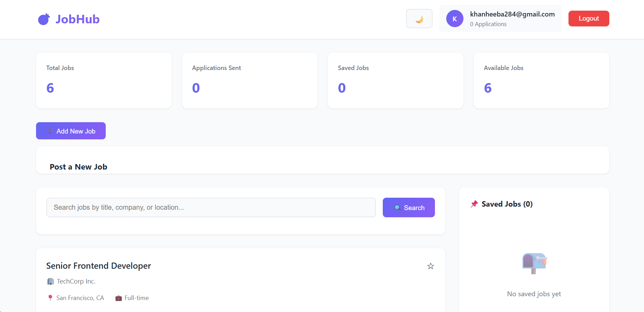Click the briefcase icon beside Full-time

coord(118,298)
